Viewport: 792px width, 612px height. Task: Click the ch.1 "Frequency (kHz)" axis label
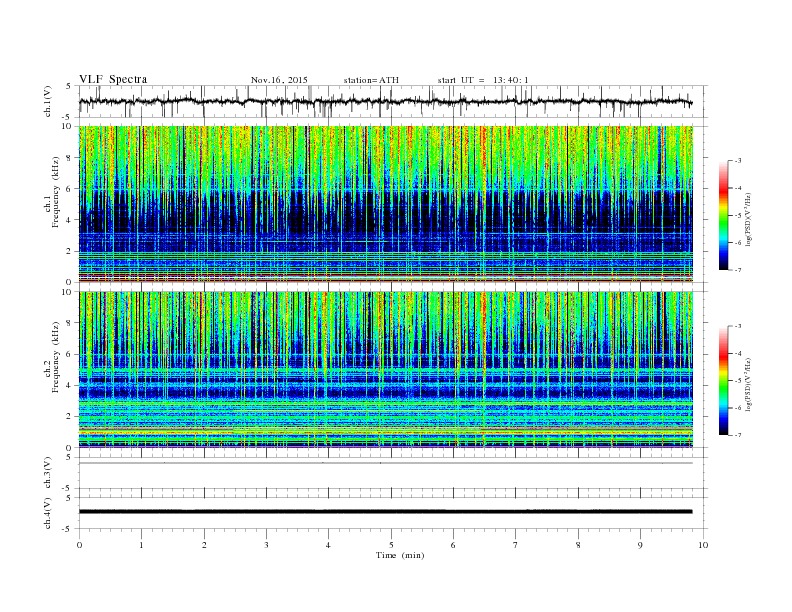tap(55, 192)
